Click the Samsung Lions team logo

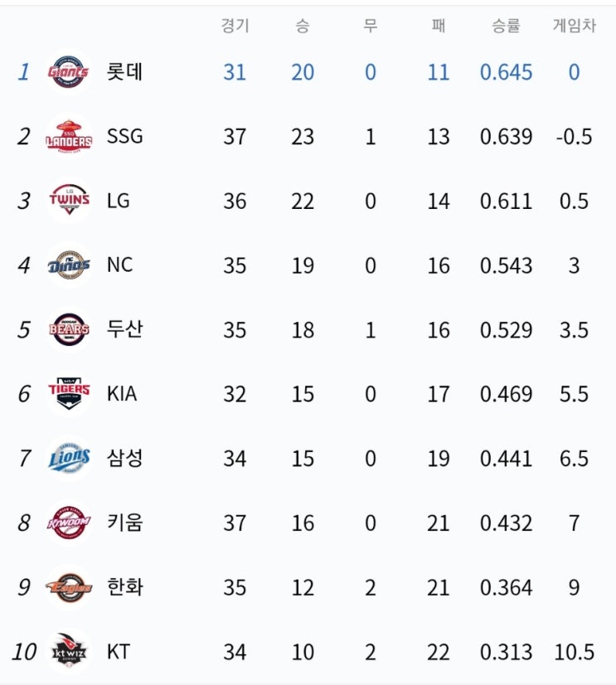(x=69, y=458)
